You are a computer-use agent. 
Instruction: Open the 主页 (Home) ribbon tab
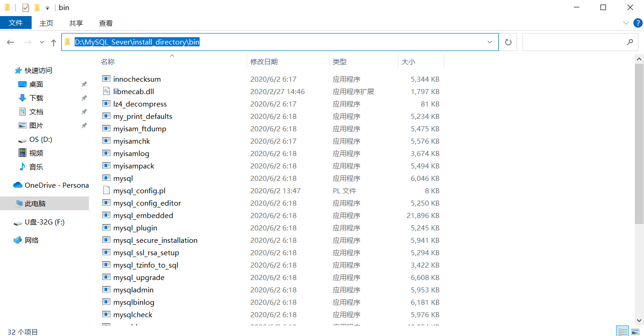point(46,23)
